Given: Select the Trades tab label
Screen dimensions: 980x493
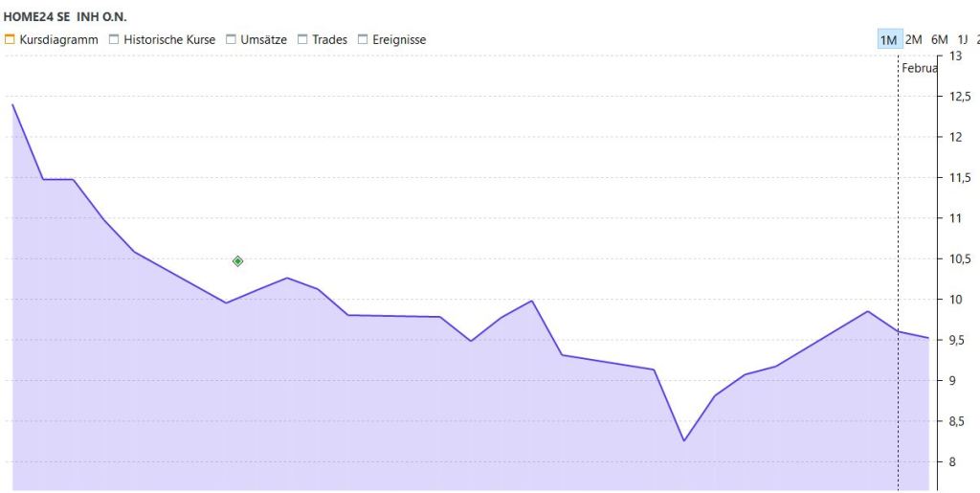Looking at the screenshot, I should pos(329,39).
